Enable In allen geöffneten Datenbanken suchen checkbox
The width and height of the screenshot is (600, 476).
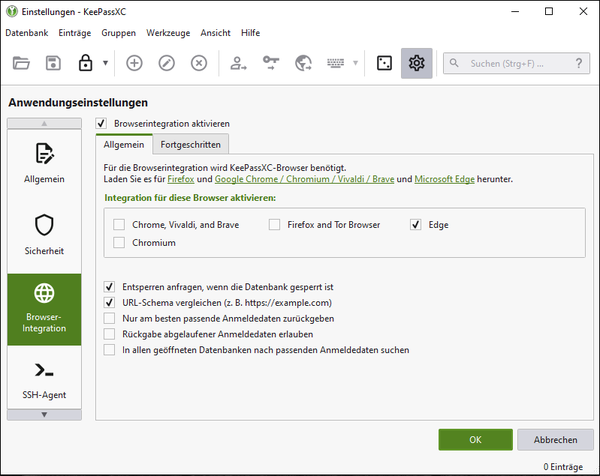pyautogui.click(x=109, y=350)
